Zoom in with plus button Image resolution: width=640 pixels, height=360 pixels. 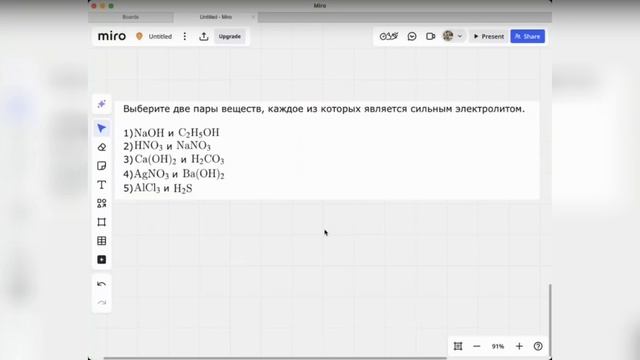(519, 346)
